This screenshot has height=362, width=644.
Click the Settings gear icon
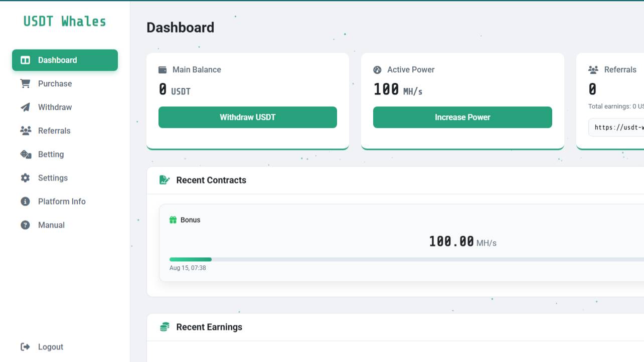click(25, 178)
